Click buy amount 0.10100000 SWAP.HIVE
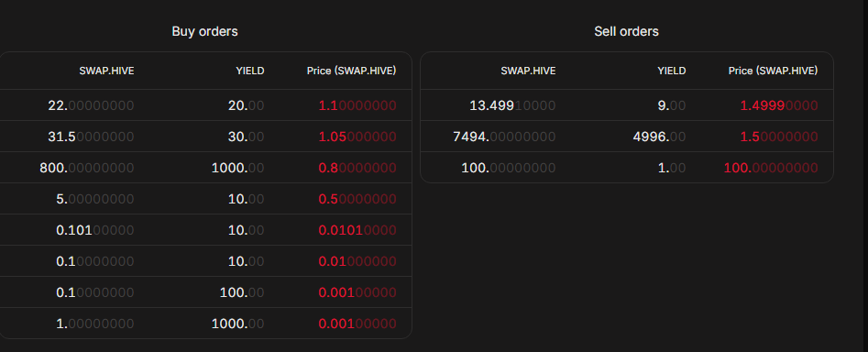This screenshot has width=868, height=352. (95, 230)
